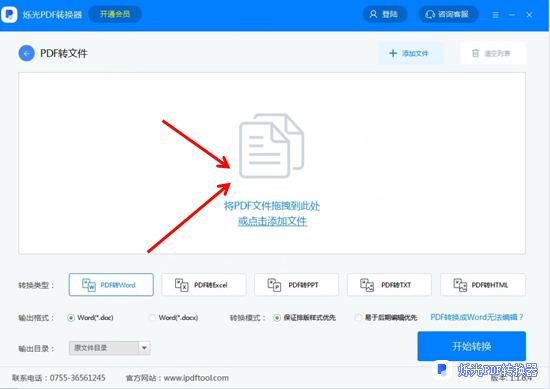Screen dimensions: 550x389
Task: Click the official website www.ipdftool.com text
Action: click(x=196, y=378)
